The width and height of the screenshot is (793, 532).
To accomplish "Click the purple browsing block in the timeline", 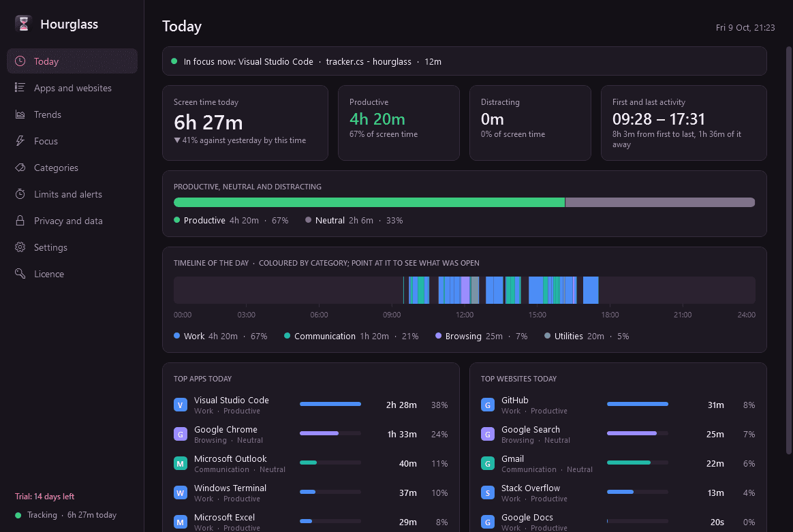I will click(x=466, y=290).
